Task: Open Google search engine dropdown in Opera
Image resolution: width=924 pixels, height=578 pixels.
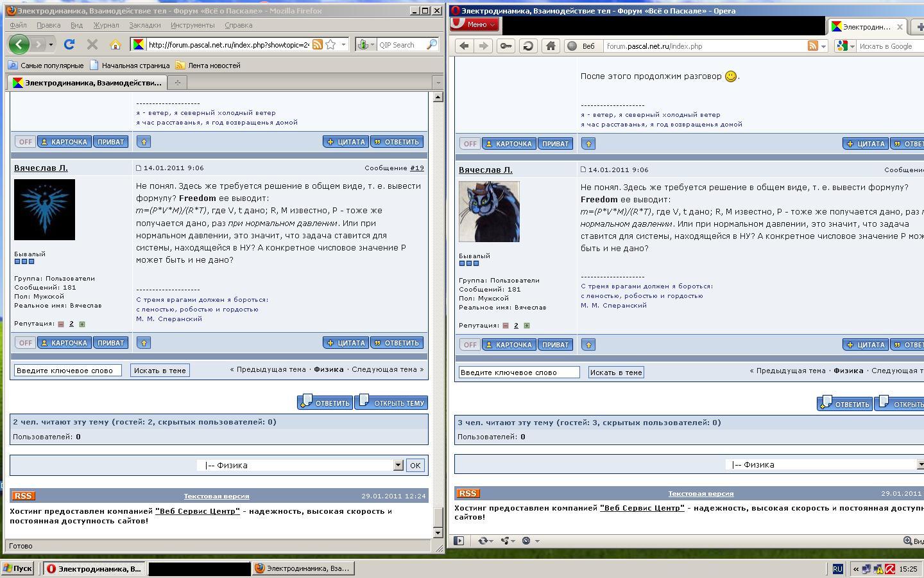Action: 846,46
